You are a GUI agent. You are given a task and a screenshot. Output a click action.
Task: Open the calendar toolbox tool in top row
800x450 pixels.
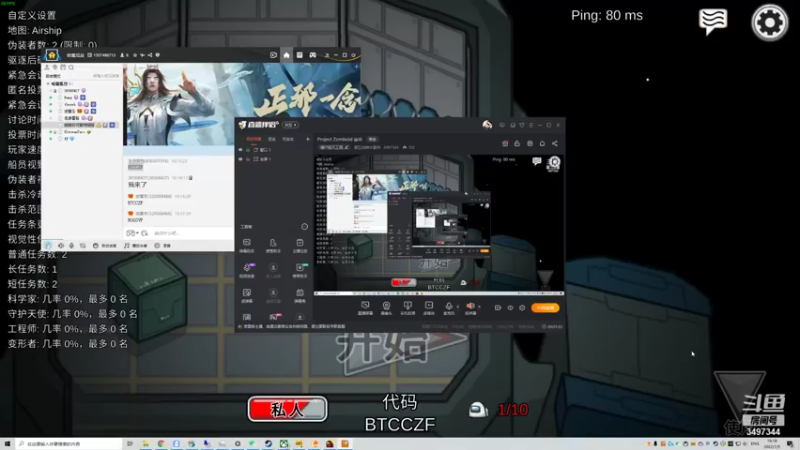pos(300,245)
